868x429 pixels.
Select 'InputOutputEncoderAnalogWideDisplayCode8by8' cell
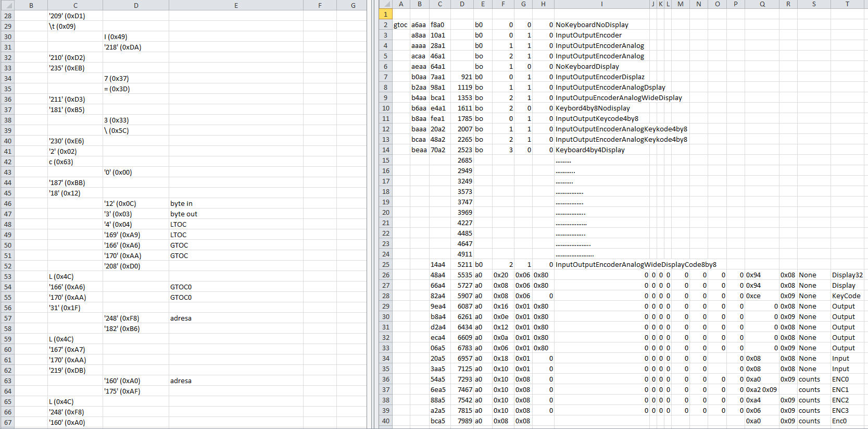click(x=635, y=265)
